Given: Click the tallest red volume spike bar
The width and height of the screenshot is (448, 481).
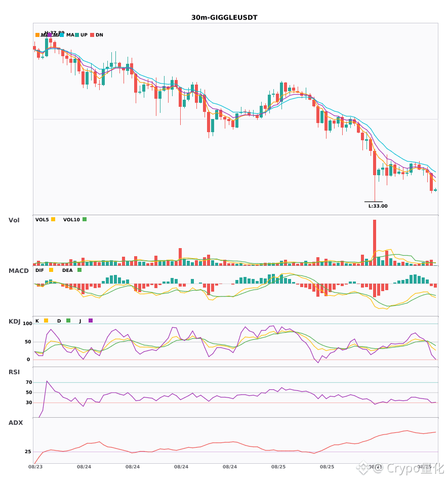Looking at the screenshot, I should 375,243.
